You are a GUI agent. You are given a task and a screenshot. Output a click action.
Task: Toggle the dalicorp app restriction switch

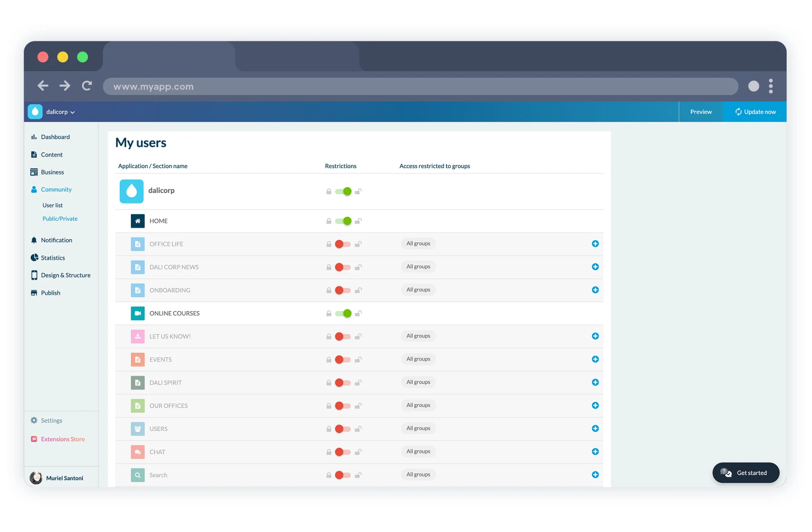coord(343,191)
